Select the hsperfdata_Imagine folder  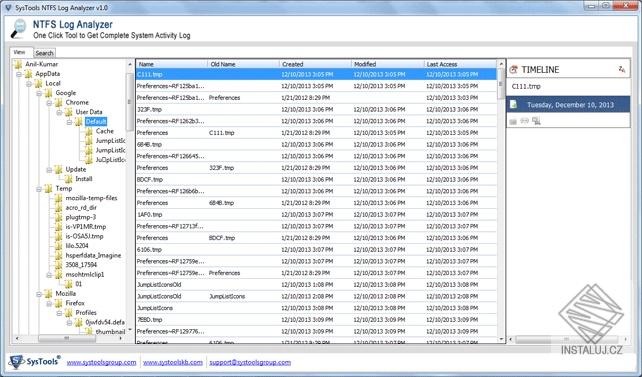[x=93, y=255]
